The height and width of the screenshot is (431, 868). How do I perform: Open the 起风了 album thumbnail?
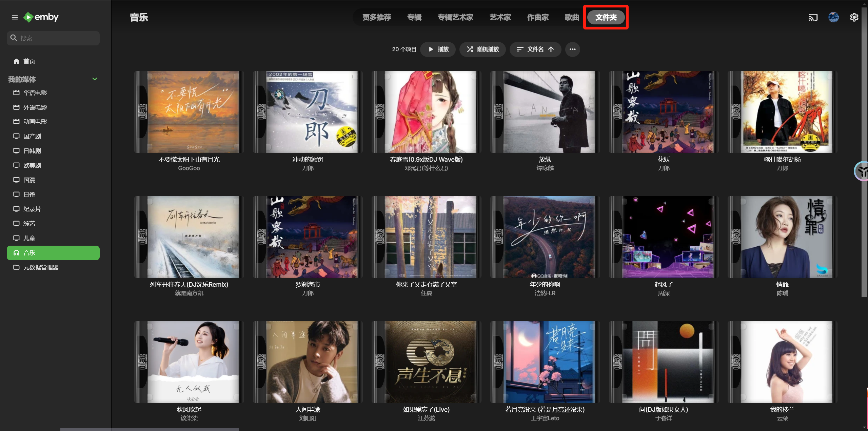[x=663, y=237]
